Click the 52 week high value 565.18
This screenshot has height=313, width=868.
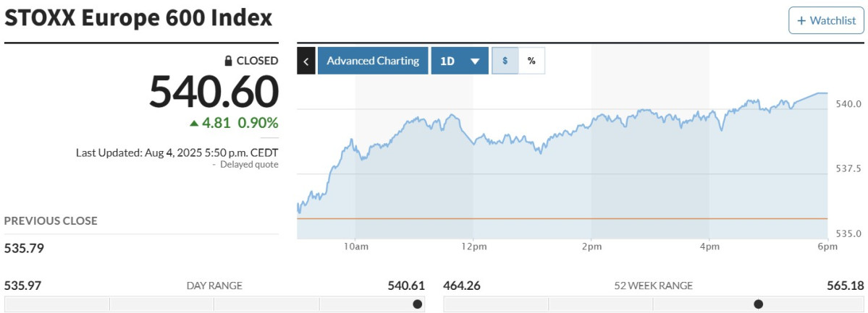pos(846,286)
